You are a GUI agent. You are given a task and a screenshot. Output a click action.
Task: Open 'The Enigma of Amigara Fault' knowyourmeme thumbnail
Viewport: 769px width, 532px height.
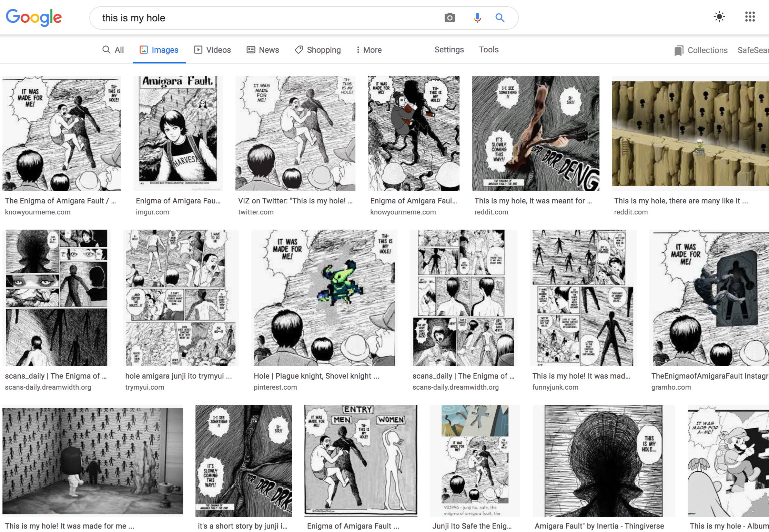(x=62, y=133)
